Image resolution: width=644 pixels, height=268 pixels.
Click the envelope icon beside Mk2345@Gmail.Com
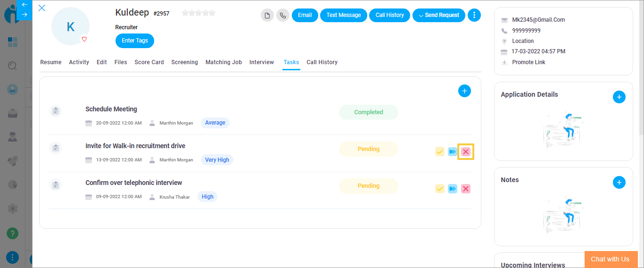pyautogui.click(x=504, y=20)
